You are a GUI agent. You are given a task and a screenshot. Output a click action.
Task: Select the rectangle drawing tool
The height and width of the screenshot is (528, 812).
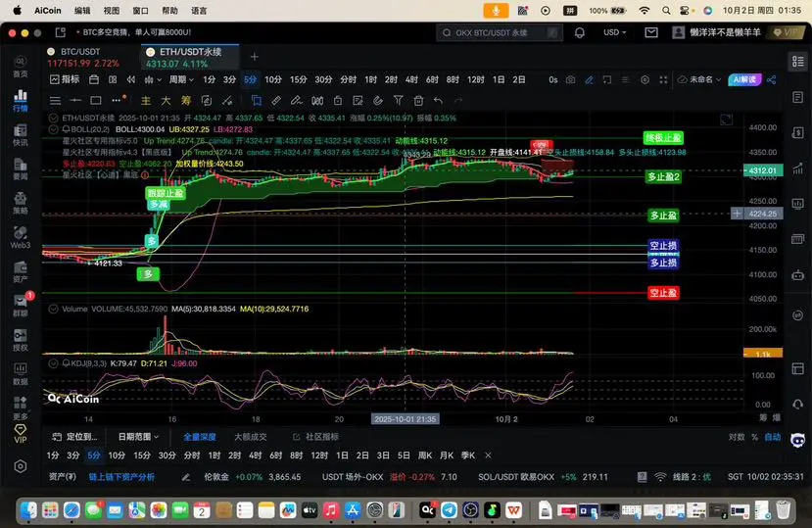pyautogui.click(x=96, y=100)
